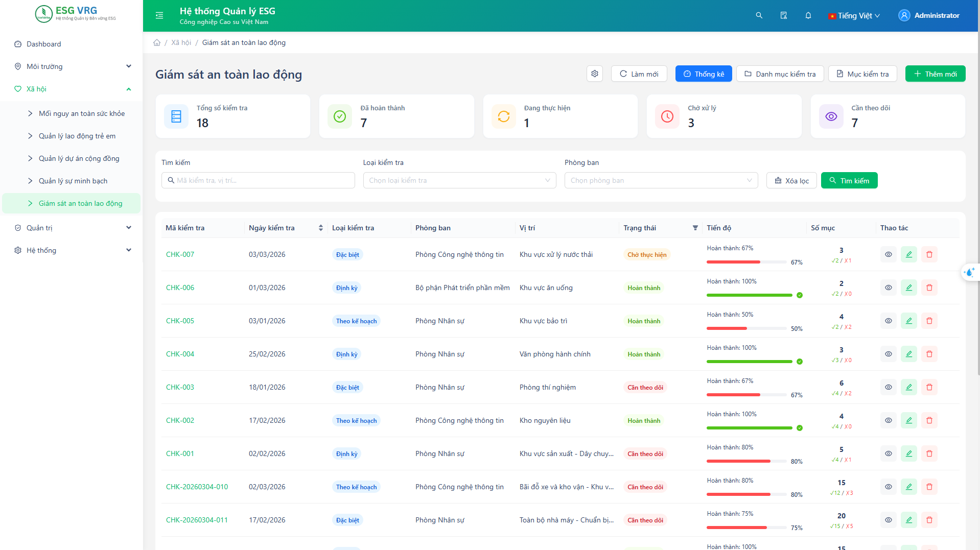Open Quản lý dự án cộng đồng

click(x=72, y=158)
